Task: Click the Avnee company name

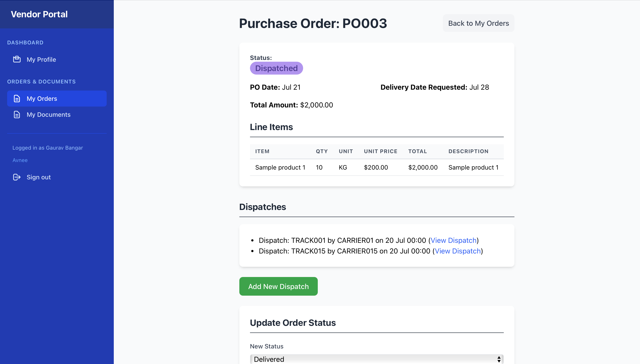Action: [x=20, y=160]
